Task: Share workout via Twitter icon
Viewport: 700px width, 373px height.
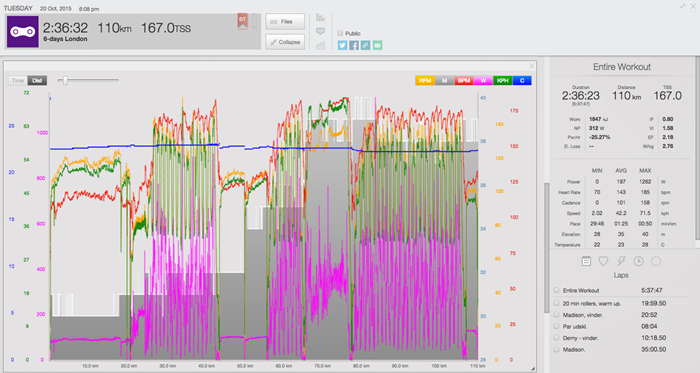Action: (x=342, y=45)
